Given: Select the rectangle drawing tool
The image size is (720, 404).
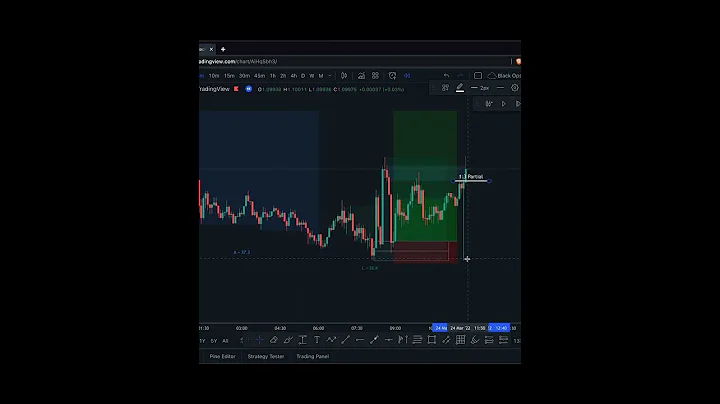Looking at the screenshot, I should point(432,340).
